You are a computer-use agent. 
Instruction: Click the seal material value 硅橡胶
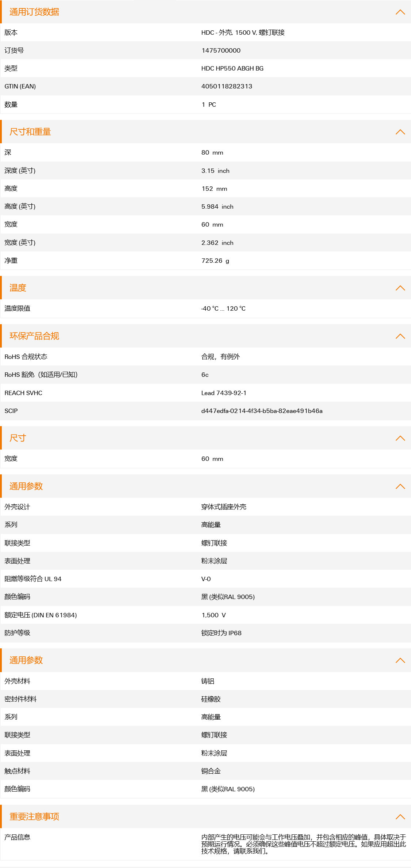click(x=211, y=699)
